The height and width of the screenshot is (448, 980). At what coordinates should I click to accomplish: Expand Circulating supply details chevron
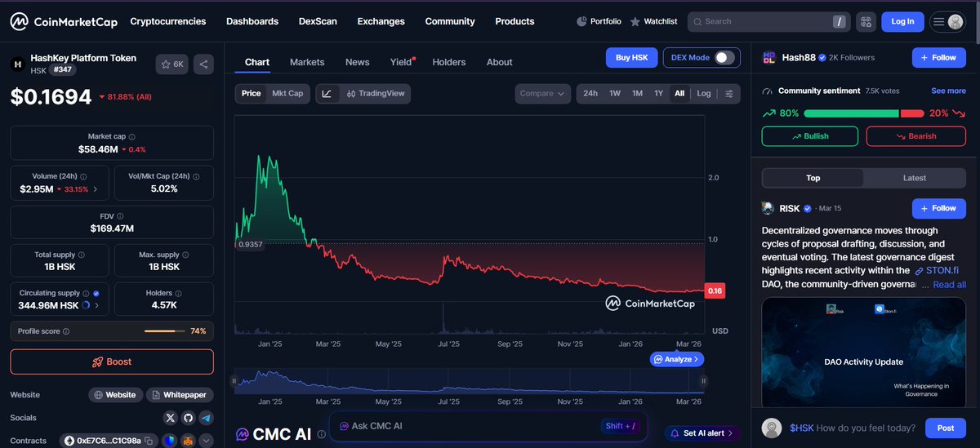98,305
